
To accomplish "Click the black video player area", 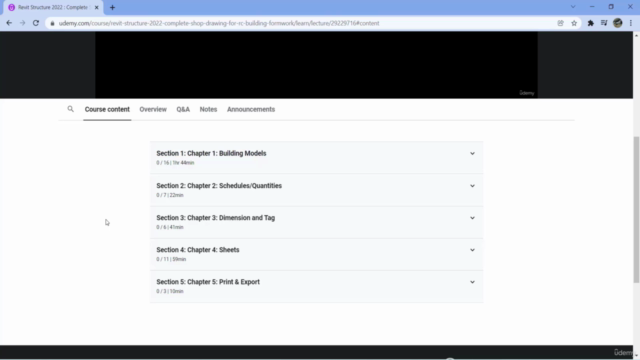I will 316,64.
